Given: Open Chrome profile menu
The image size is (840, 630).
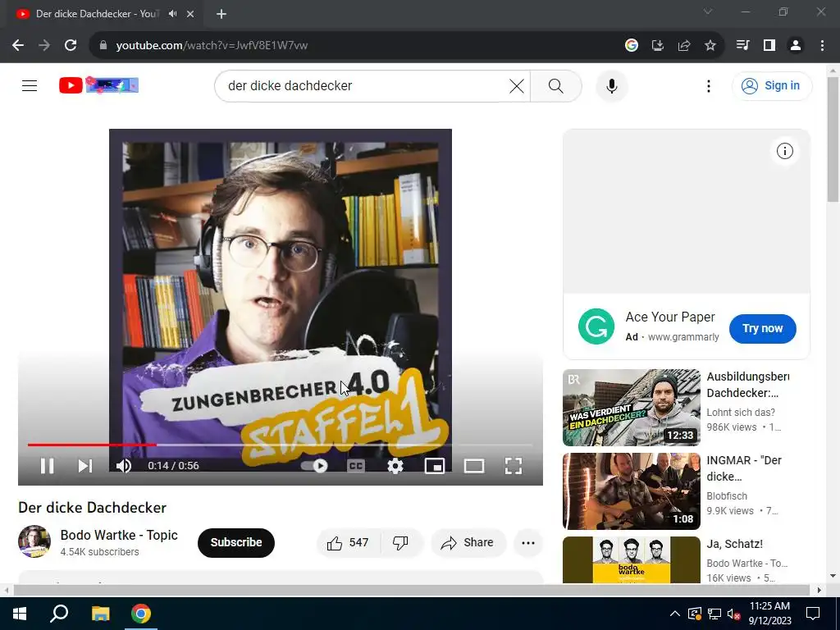Looking at the screenshot, I should [796, 46].
